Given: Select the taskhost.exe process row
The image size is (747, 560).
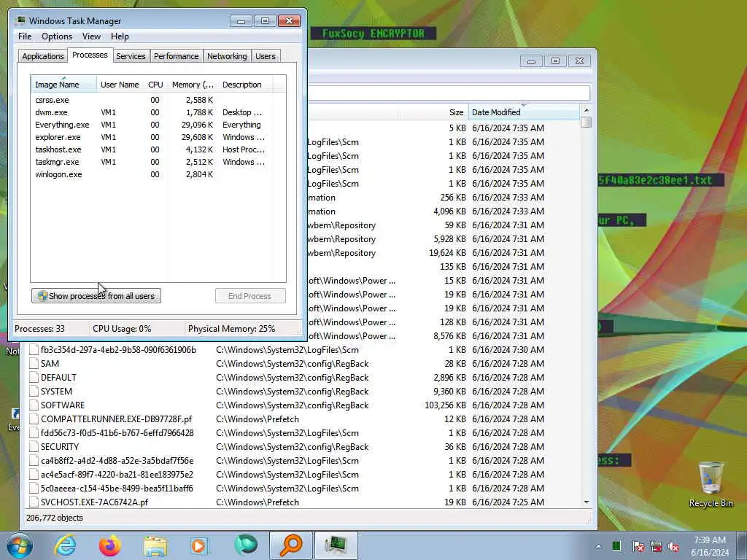Looking at the screenshot, I should [158, 149].
